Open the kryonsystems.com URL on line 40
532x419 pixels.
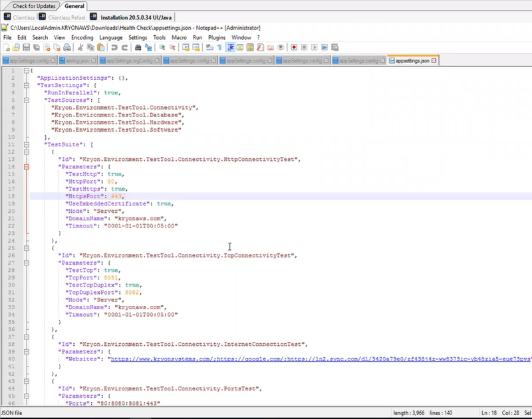point(160,358)
